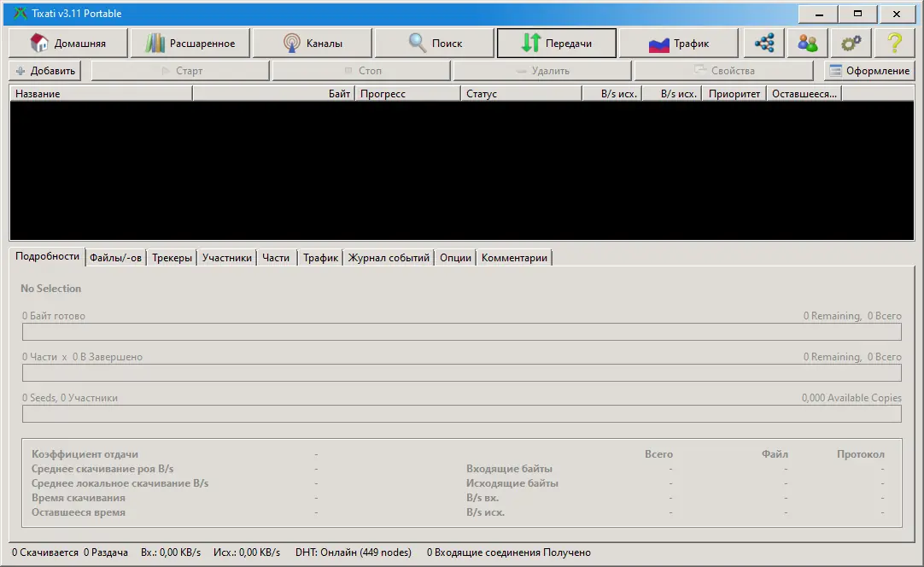Click the Вх.: 0,00 KB/s status entry
Screen dimensions: 924x567
click(170, 552)
